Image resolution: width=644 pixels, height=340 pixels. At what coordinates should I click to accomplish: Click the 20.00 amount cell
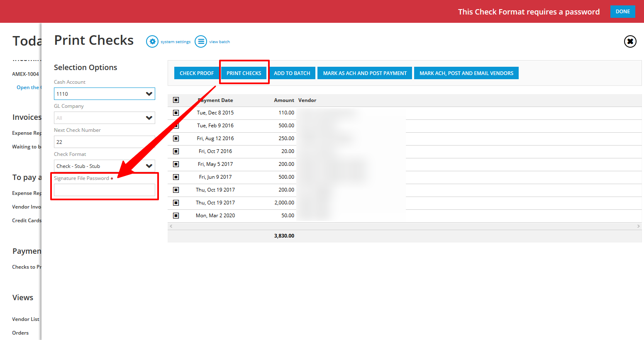[288, 151]
